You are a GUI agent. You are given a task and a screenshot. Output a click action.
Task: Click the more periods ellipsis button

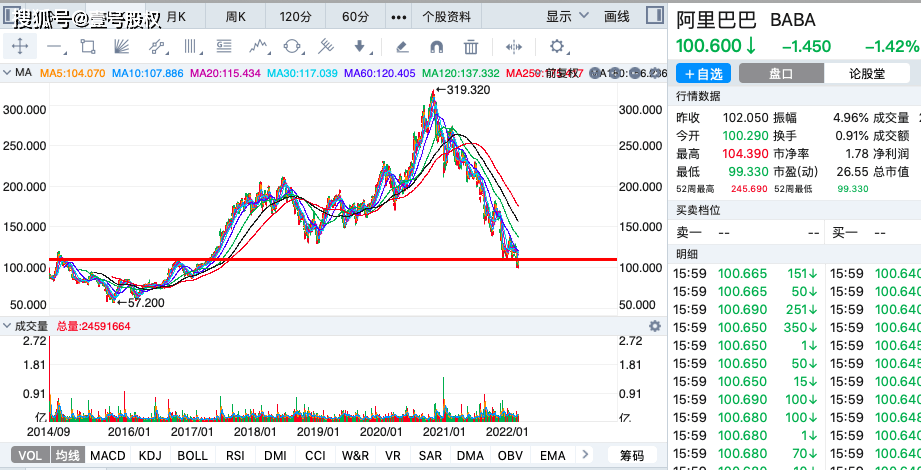tap(399, 17)
